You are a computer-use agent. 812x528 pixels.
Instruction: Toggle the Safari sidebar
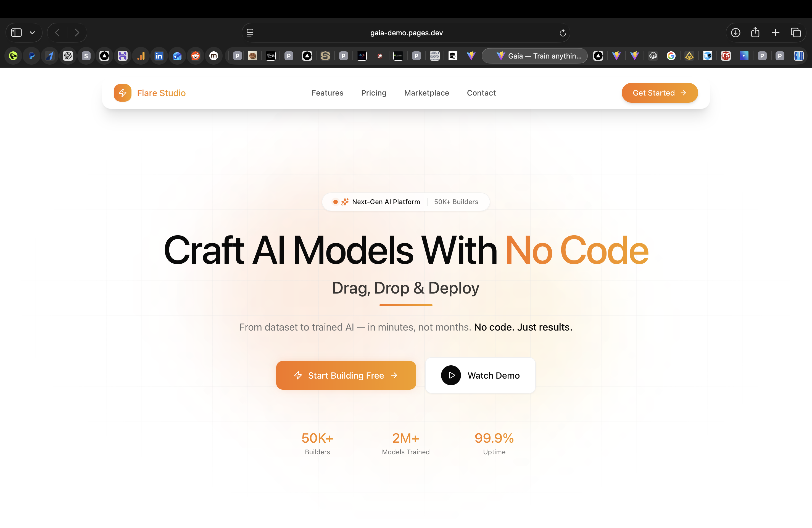click(16, 33)
